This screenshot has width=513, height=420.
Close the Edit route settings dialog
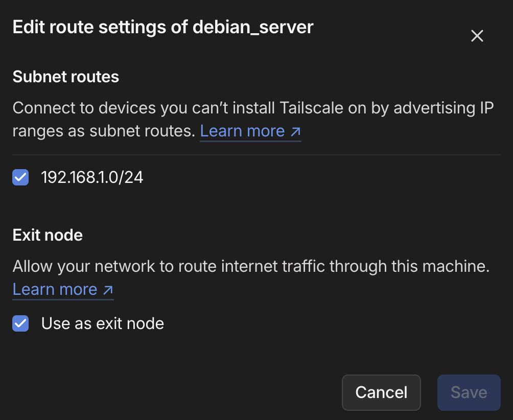477,36
